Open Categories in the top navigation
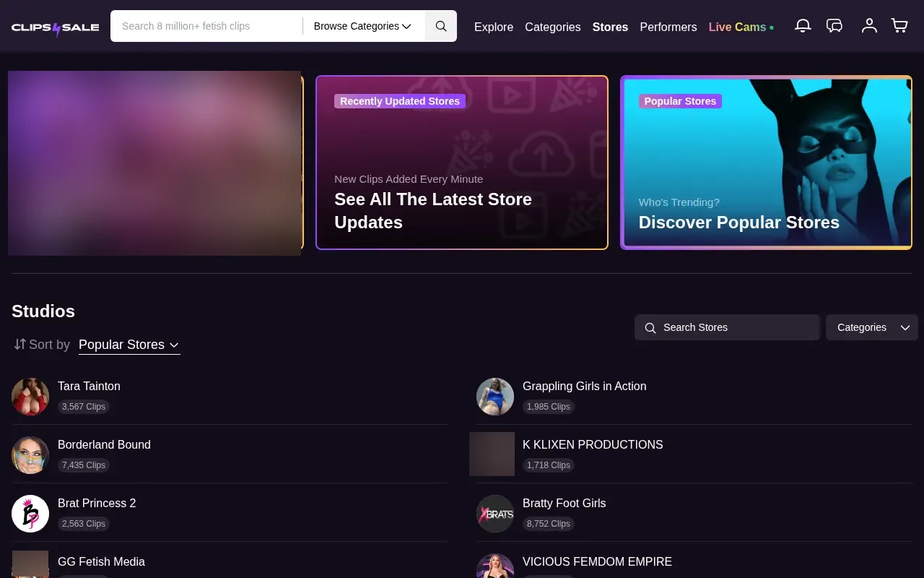The height and width of the screenshot is (578, 924). [x=553, y=27]
